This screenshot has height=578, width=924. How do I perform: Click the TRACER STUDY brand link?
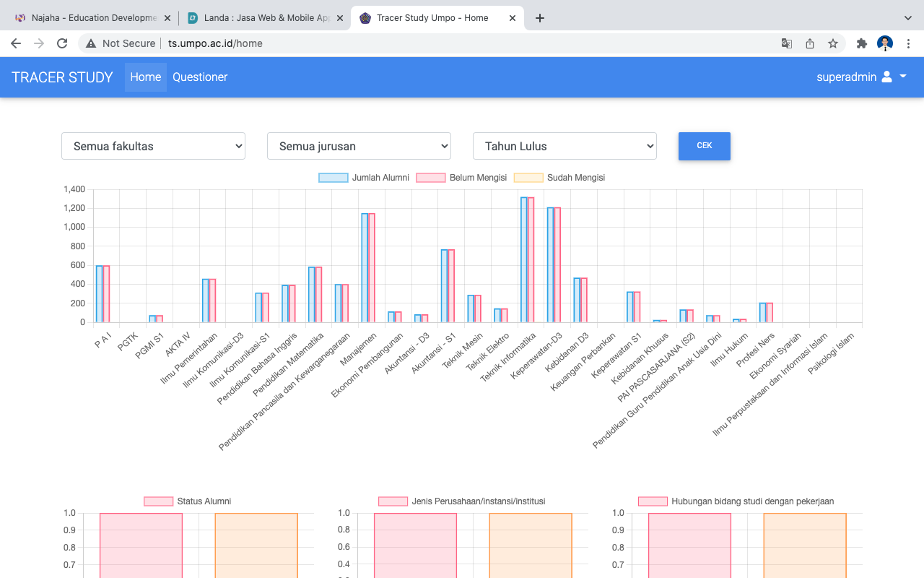click(x=62, y=77)
